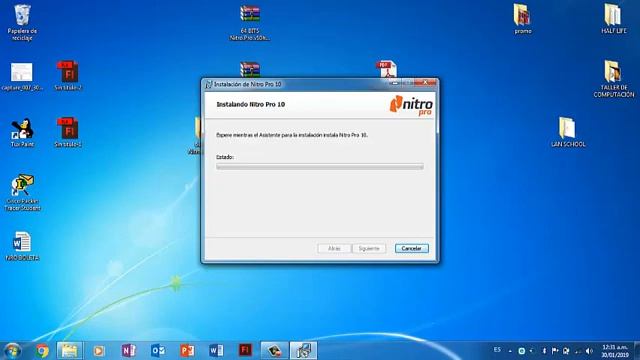Cancel the Nitro Pro installation
The image size is (640, 360).
pos(411,248)
